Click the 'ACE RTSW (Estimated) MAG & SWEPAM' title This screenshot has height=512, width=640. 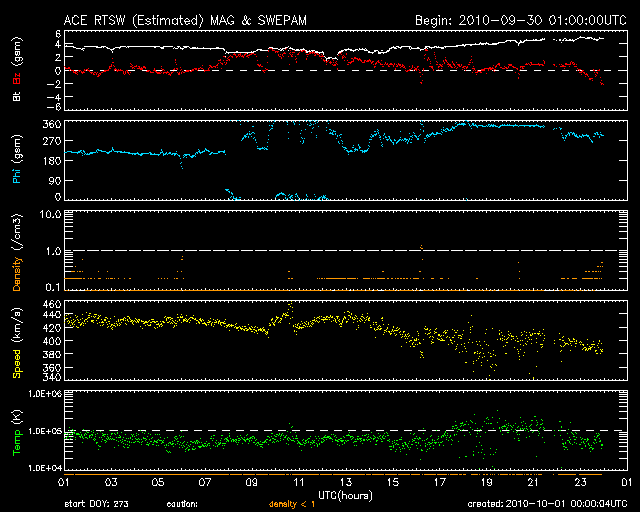tap(185, 20)
